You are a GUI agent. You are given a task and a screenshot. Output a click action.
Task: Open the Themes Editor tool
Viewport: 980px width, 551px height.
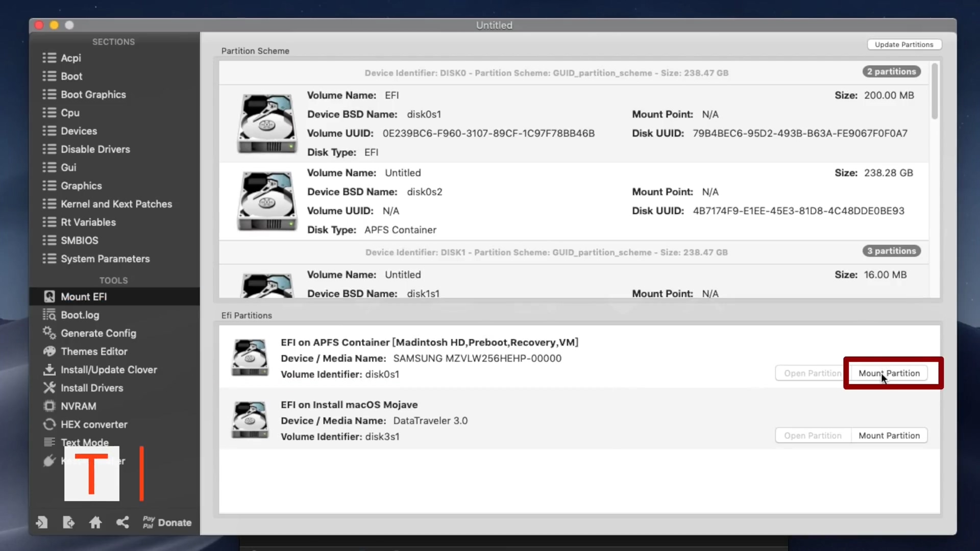[x=94, y=352]
